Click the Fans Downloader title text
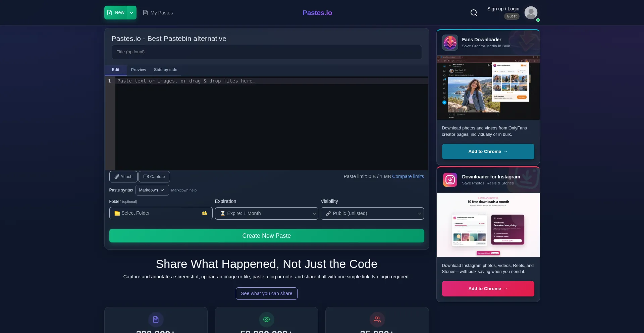This screenshot has width=644, height=333. (x=481, y=40)
